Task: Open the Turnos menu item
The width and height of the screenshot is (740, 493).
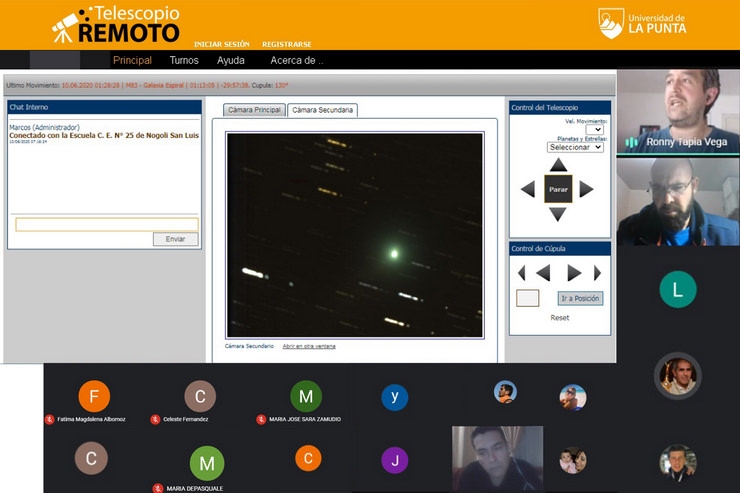Action: tap(184, 60)
